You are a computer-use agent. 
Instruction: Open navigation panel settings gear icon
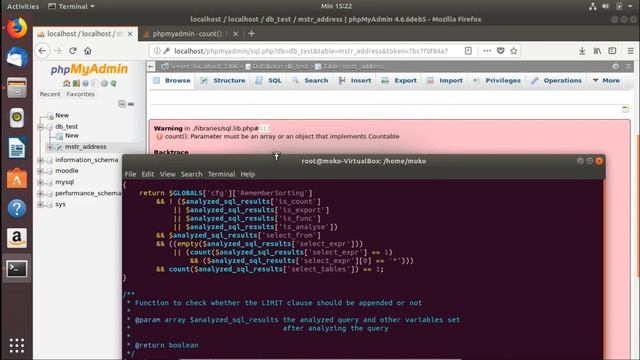(104, 83)
